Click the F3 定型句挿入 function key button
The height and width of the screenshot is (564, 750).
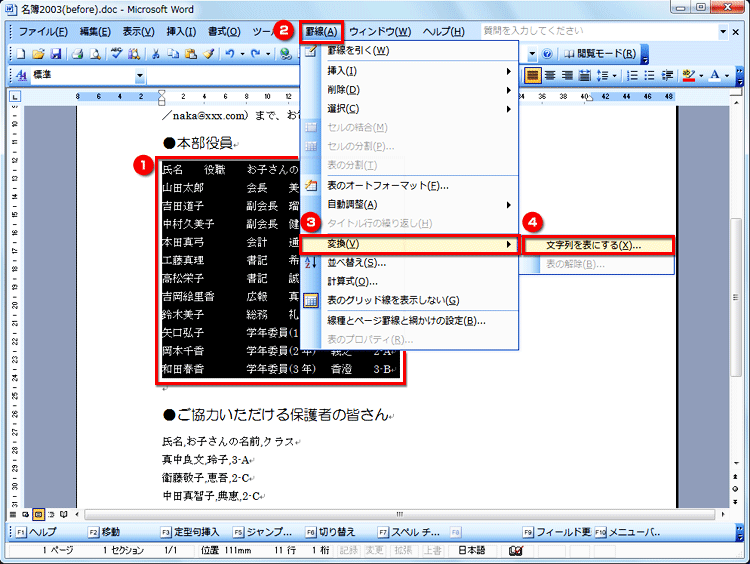click(190, 532)
